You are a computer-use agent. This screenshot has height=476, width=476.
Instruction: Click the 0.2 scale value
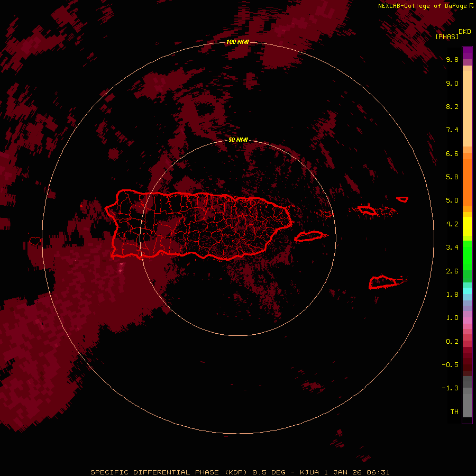click(x=452, y=342)
